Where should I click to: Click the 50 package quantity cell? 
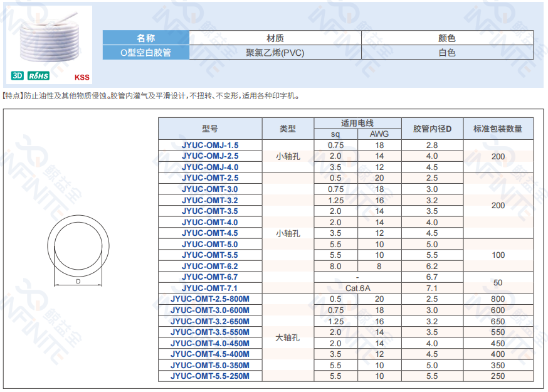[x=498, y=282]
